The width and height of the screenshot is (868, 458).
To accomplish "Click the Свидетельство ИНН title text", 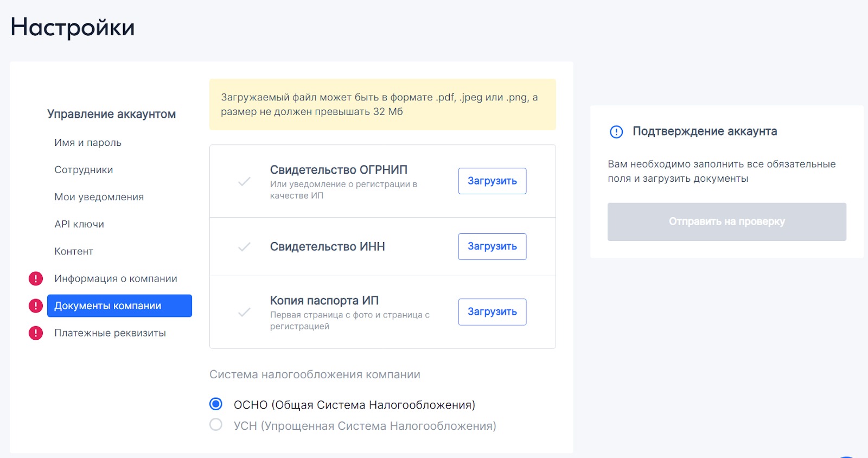I will point(328,246).
